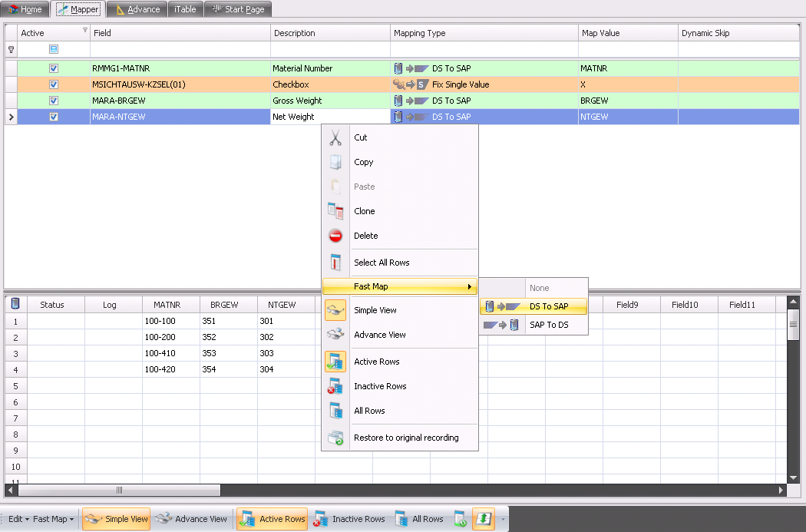
Task: Click the mapping type icon in RMMG1-MATNR row
Action: coord(411,68)
